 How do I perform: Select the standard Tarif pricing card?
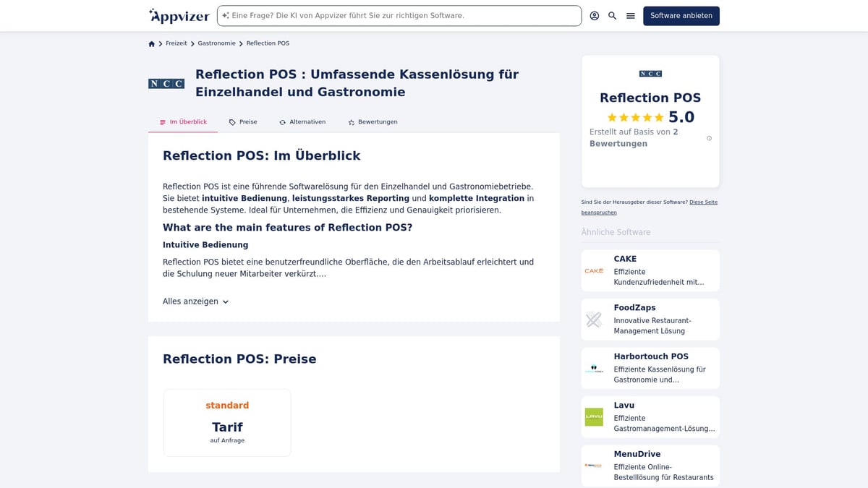tap(227, 423)
